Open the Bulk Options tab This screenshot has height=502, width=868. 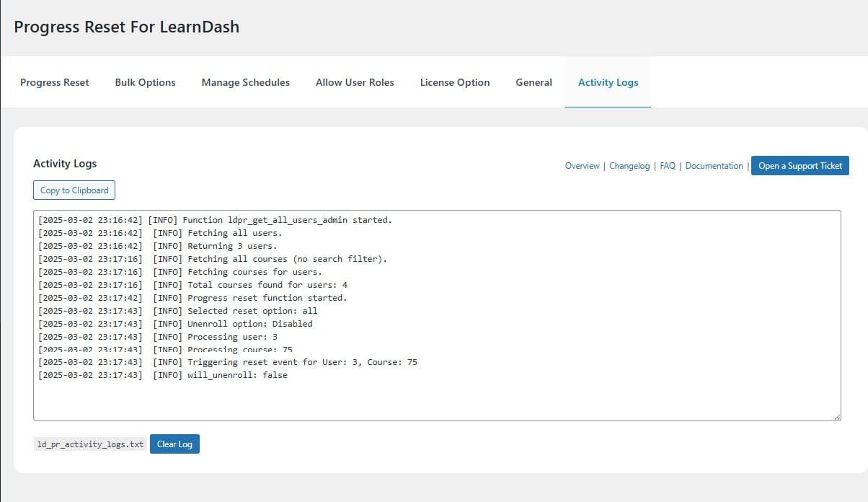coord(145,82)
